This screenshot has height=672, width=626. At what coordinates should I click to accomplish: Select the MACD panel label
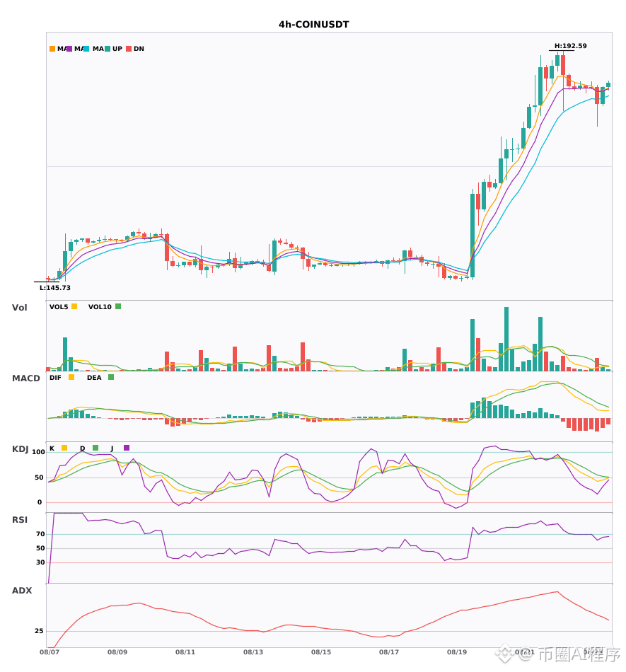tap(25, 378)
